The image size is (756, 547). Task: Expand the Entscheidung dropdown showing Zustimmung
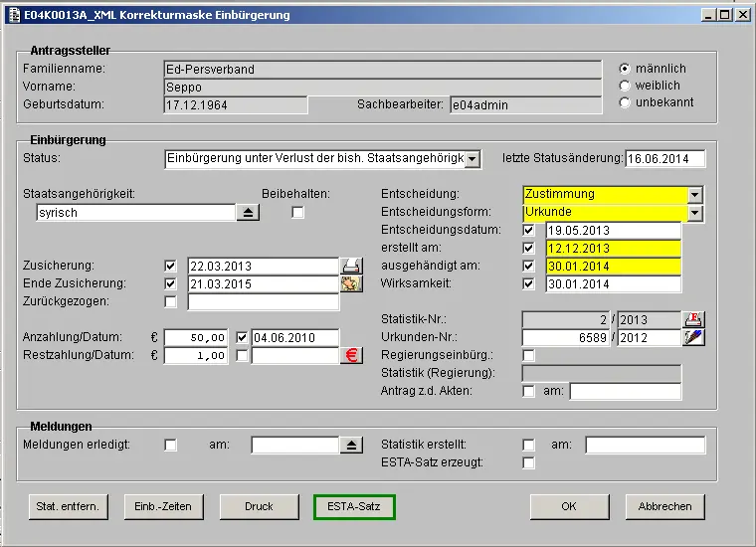click(x=694, y=195)
